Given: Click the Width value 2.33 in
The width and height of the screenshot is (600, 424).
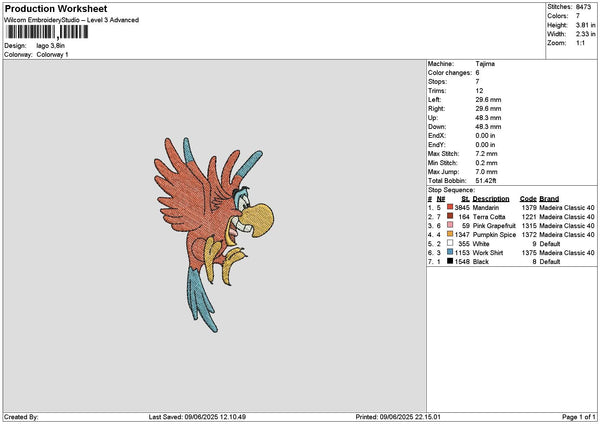Looking at the screenshot, I should click(x=585, y=34).
